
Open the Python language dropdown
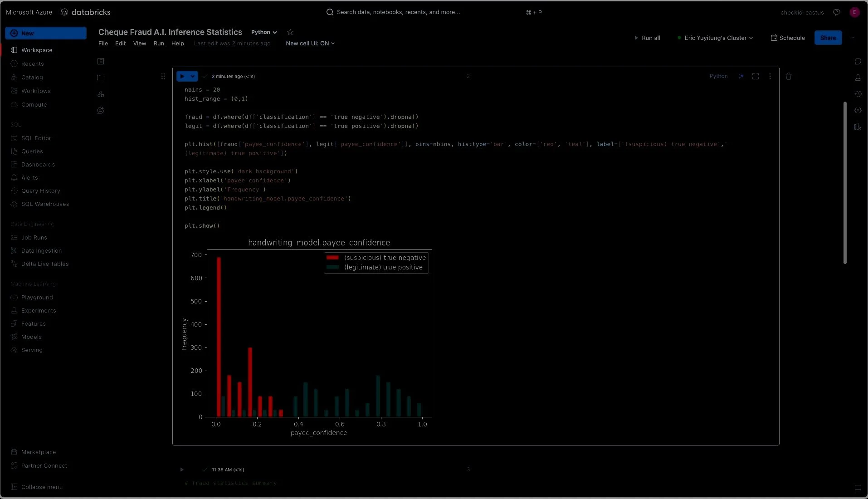[263, 32]
